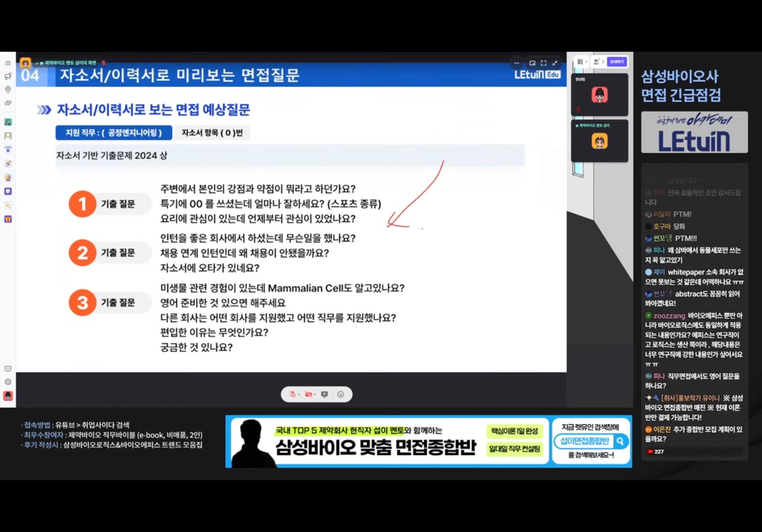Image resolution: width=762 pixels, height=532 pixels.
Task: Click the megaphone announcements icon
Action: [8, 76]
